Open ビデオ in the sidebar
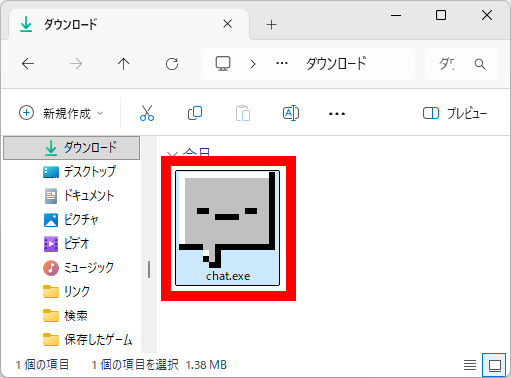This screenshot has width=511, height=378. [66, 244]
